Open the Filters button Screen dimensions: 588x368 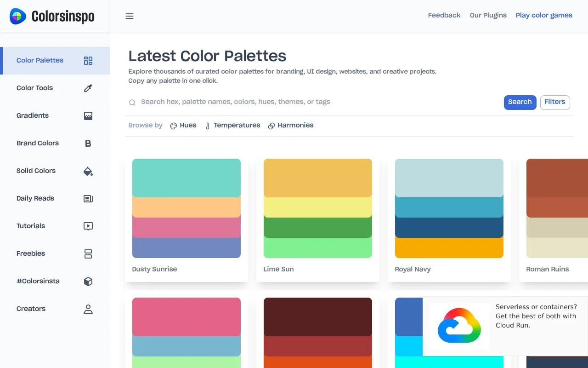click(x=555, y=102)
